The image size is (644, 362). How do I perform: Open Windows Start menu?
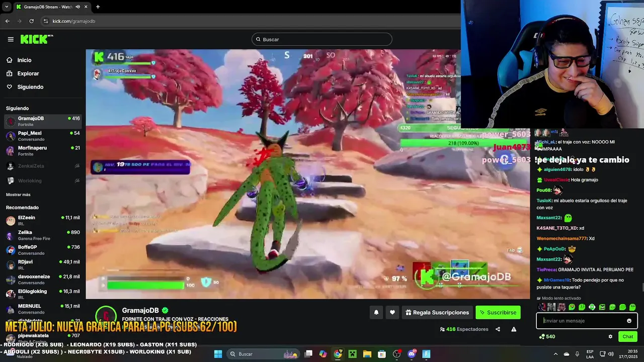pyautogui.click(x=218, y=354)
